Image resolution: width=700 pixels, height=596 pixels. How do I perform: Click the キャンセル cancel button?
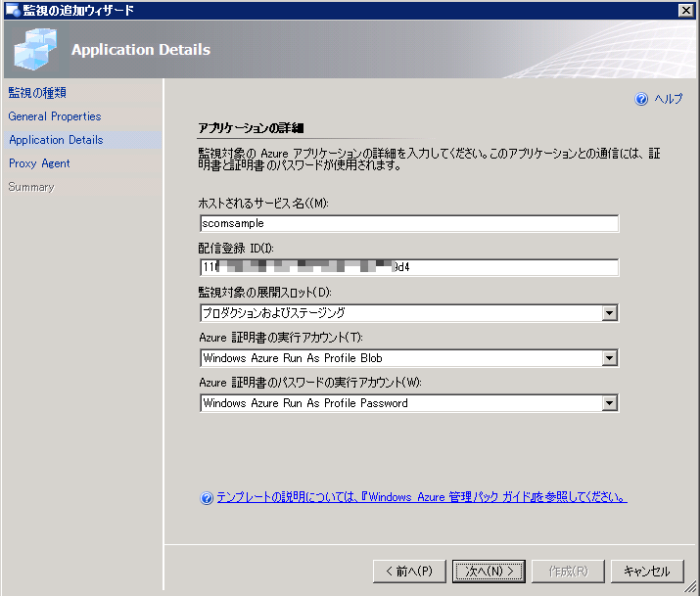(x=647, y=571)
